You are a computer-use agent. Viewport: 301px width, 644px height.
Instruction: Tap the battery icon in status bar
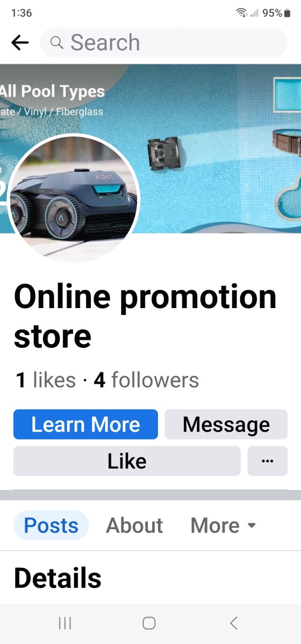click(x=287, y=13)
